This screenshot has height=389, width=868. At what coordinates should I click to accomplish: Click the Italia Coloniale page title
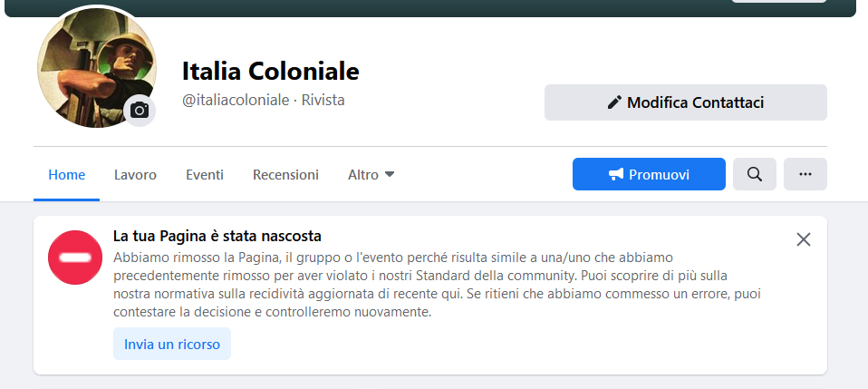(x=271, y=71)
